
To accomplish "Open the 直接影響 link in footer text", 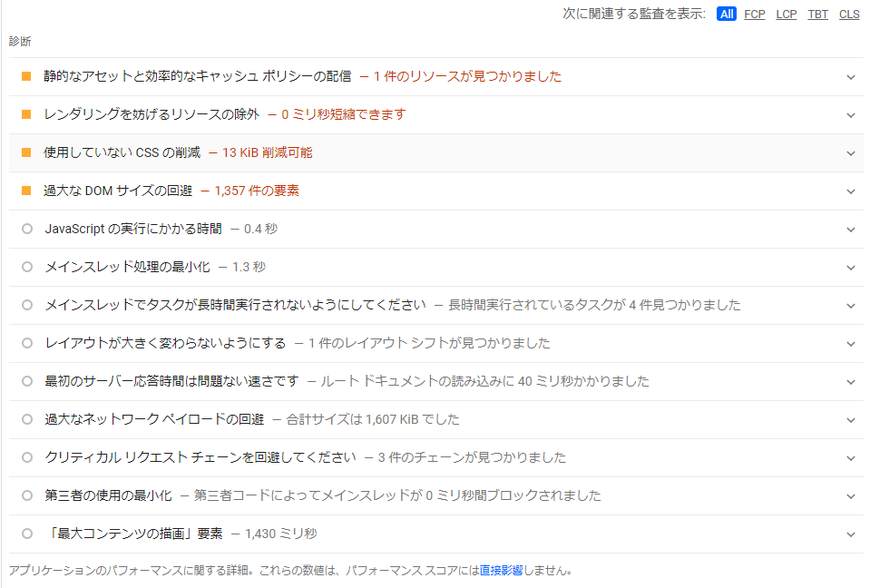I will [x=501, y=570].
